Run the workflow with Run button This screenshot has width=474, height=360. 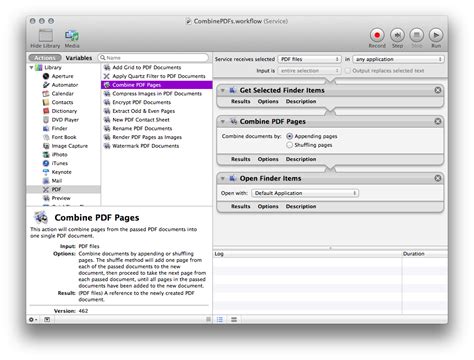point(436,35)
